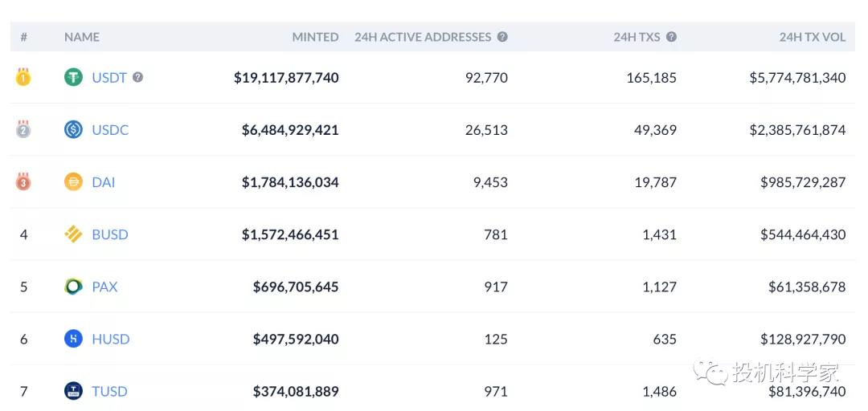
Task: Sort by the MINTED column header
Action: click(315, 37)
